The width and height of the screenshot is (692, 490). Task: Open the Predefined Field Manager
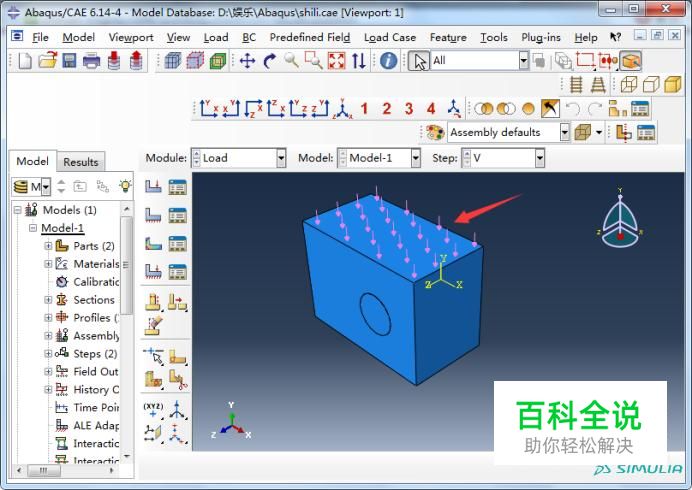click(x=177, y=244)
